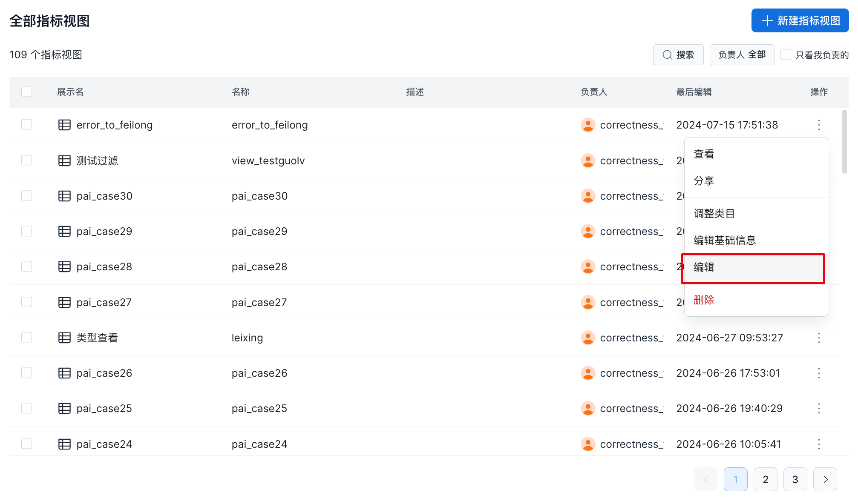Open three-dot menu for pai_case24 row

(x=818, y=444)
